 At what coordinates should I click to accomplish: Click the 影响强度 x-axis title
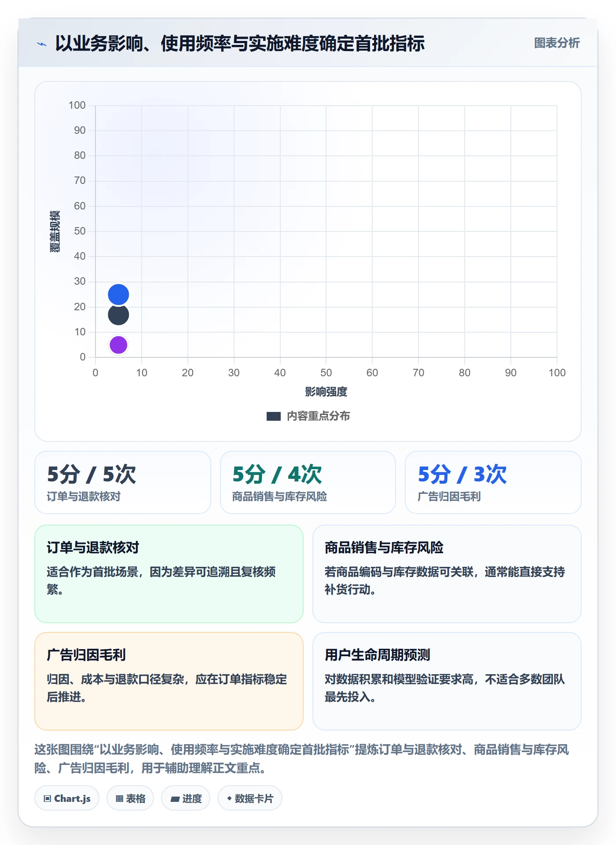326,392
